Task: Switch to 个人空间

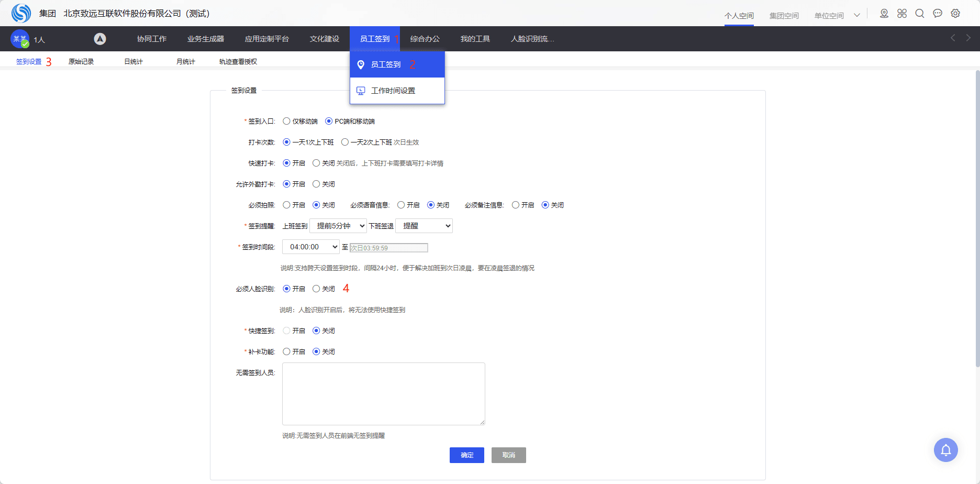Action: pos(739,16)
